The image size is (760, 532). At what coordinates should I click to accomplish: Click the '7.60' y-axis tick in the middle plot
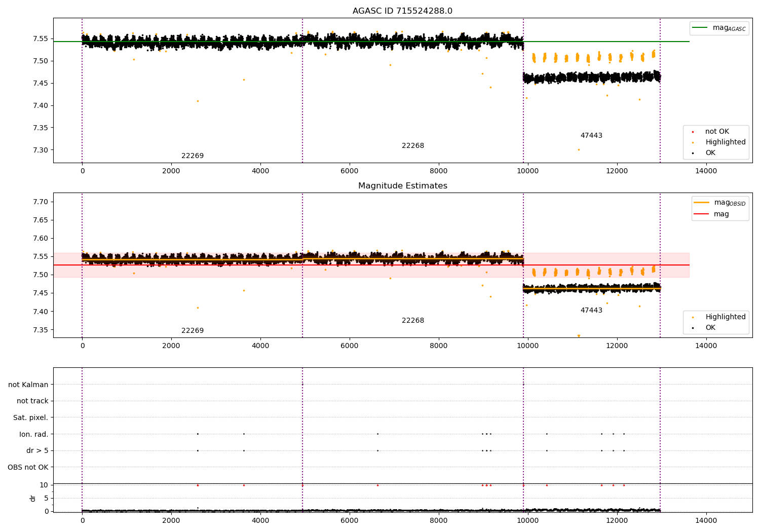(40, 238)
